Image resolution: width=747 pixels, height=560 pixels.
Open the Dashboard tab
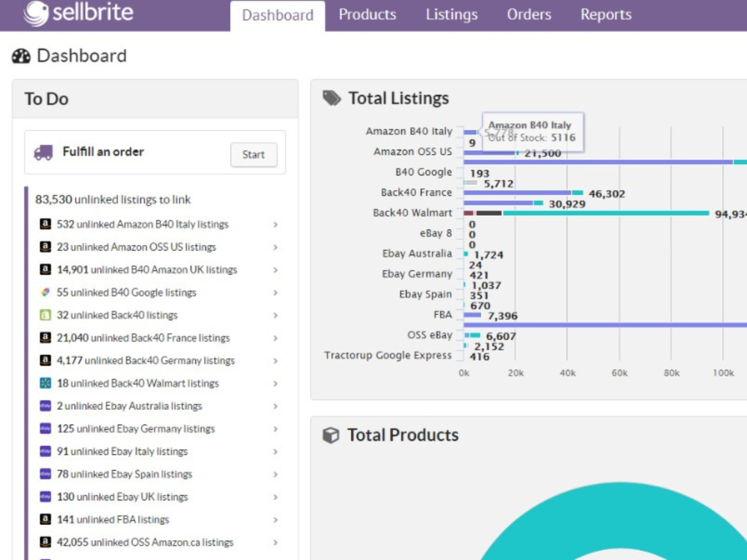(x=278, y=15)
